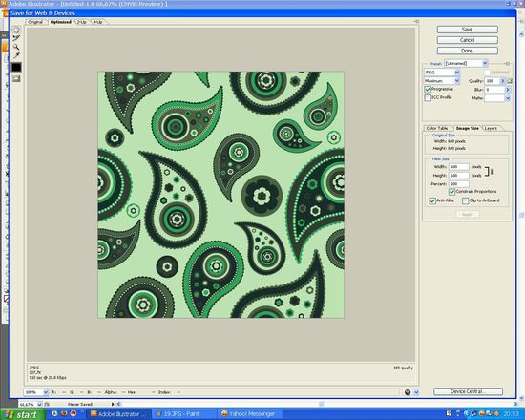Click the Blur input field
This screenshot has height=420, width=525.
coord(494,90)
